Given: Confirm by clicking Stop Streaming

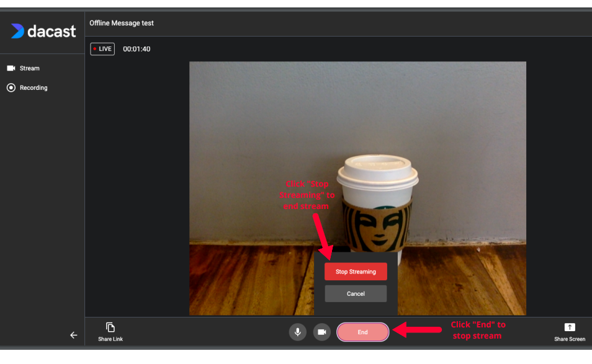Looking at the screenshot, I should [x=356, y=272].
